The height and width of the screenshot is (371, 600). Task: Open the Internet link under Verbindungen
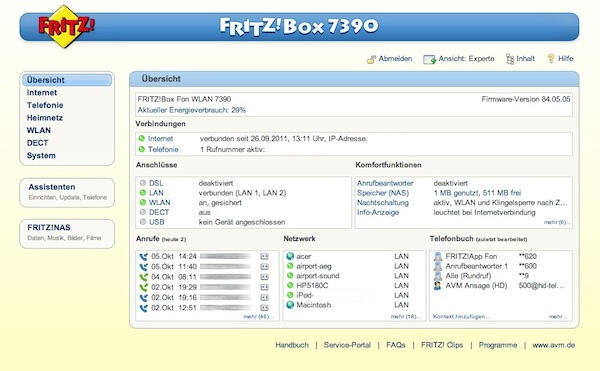pos(161,138)
